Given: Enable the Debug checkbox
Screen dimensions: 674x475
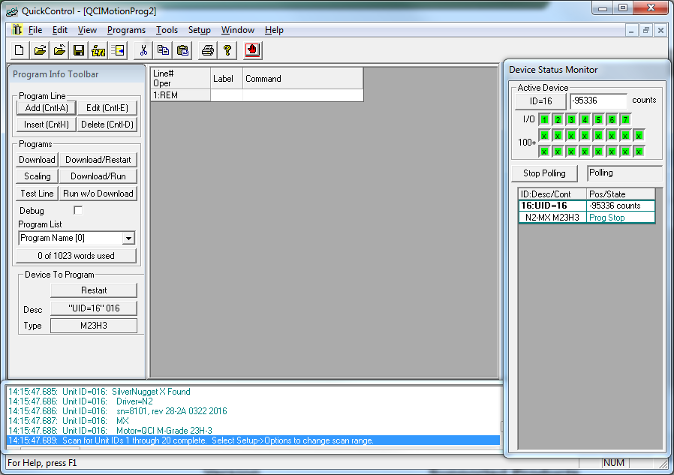Looking at the screenshot, I should click(x=78, y=211).
